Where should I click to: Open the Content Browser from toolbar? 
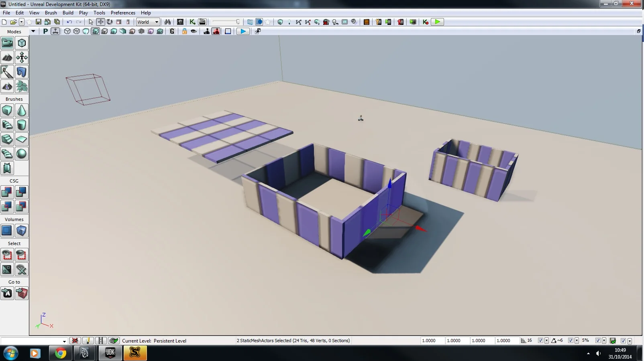click(180, 22)
